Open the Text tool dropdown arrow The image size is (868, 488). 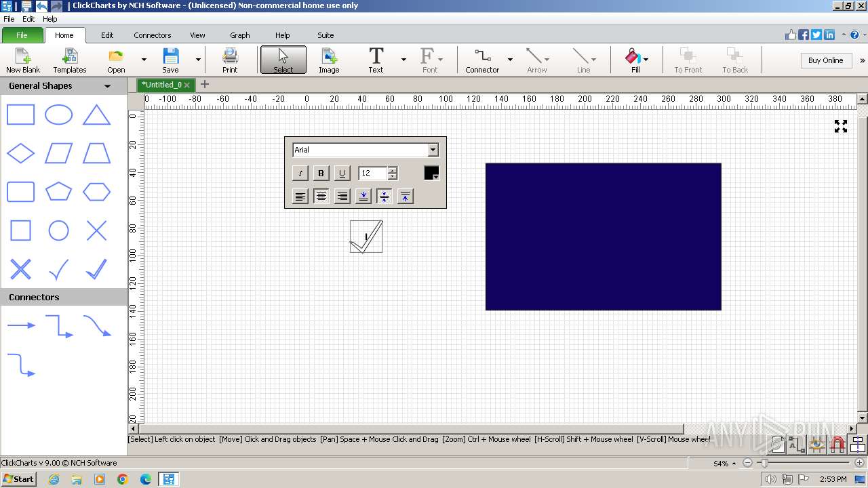coord(403,60)
